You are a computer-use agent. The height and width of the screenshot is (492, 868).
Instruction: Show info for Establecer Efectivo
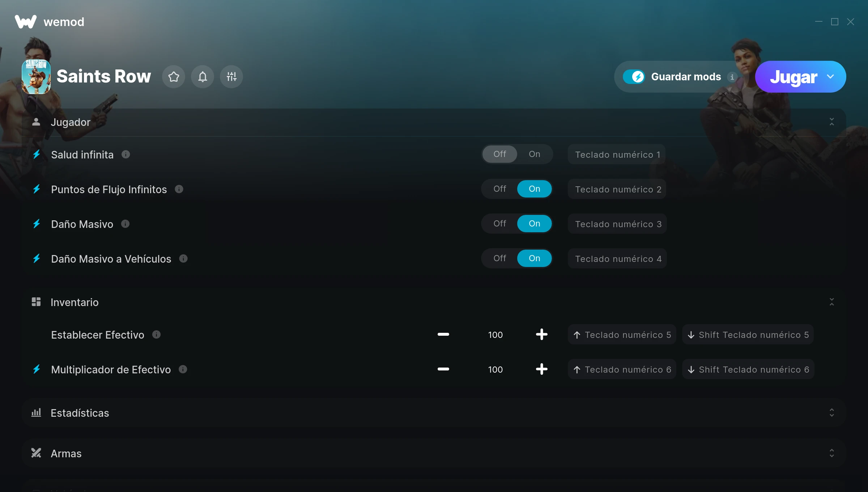pyautogui.click(x=156, y=335)
